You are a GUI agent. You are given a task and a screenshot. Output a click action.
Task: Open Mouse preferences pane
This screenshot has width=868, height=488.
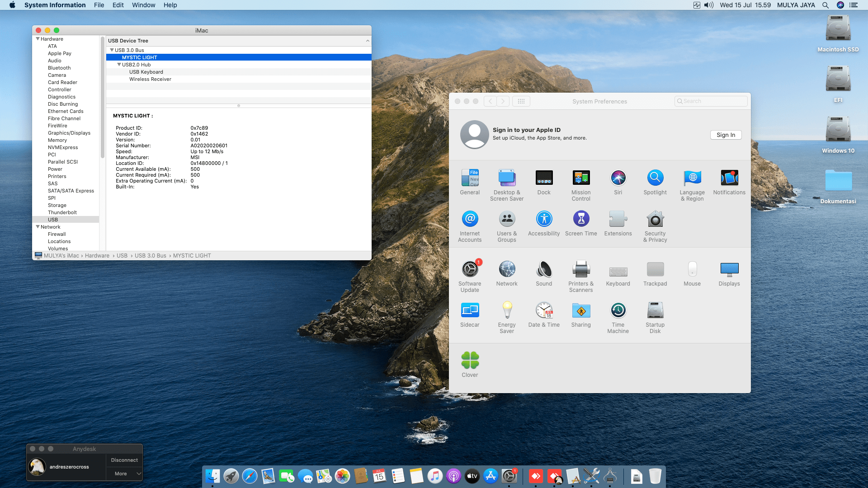click(x=692, y=273)
